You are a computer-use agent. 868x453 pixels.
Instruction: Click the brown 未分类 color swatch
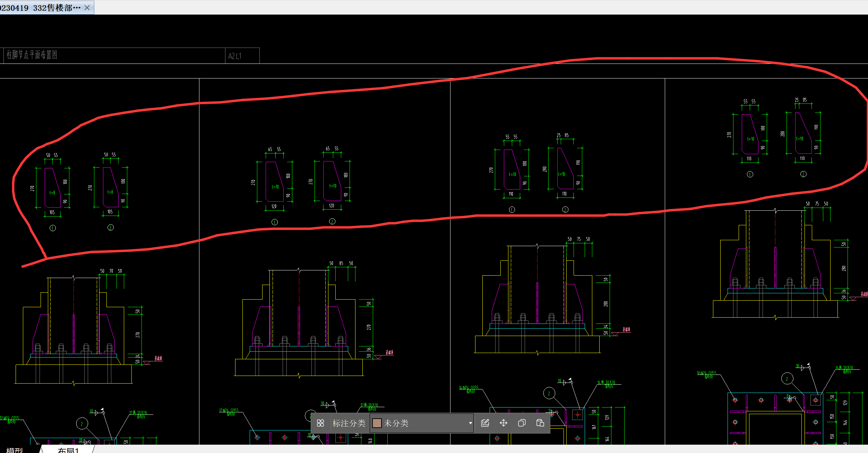tap(377, 423)
